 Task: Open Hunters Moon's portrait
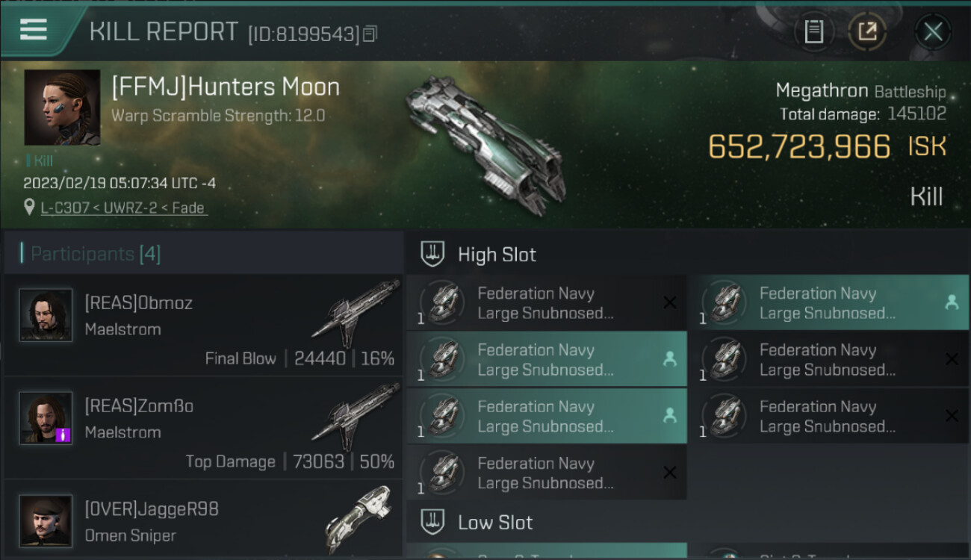[x=62, y=108]
